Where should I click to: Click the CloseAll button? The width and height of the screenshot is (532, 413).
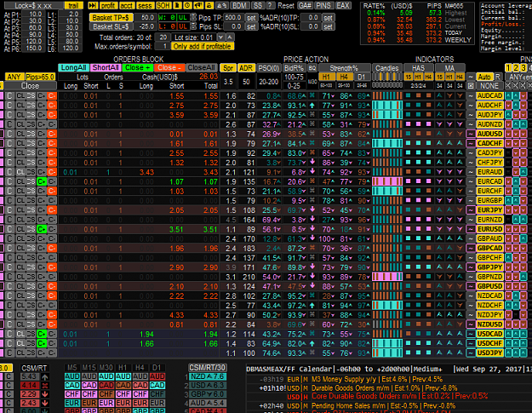coord(201,67)
